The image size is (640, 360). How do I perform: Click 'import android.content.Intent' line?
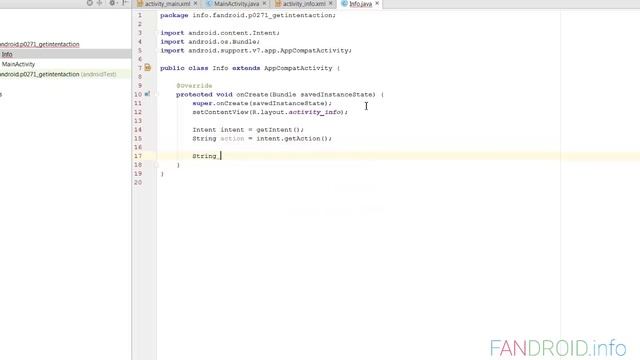(220, 33)
